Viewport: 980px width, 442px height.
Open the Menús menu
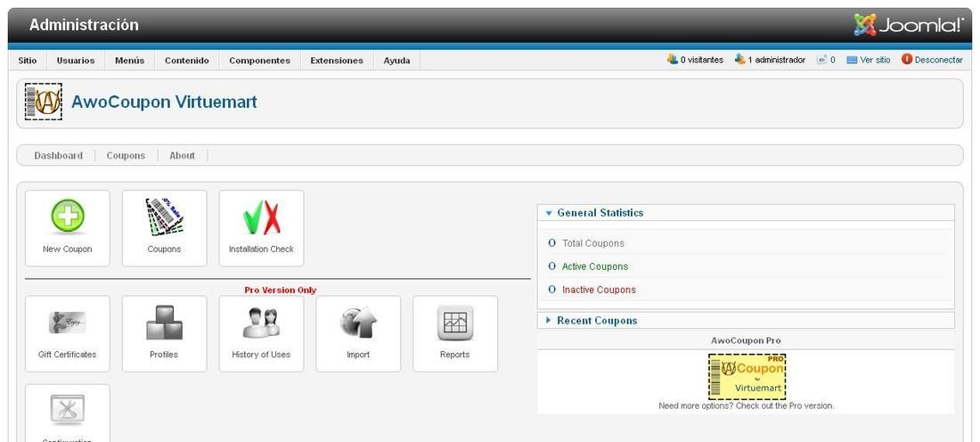pos(129,61)
